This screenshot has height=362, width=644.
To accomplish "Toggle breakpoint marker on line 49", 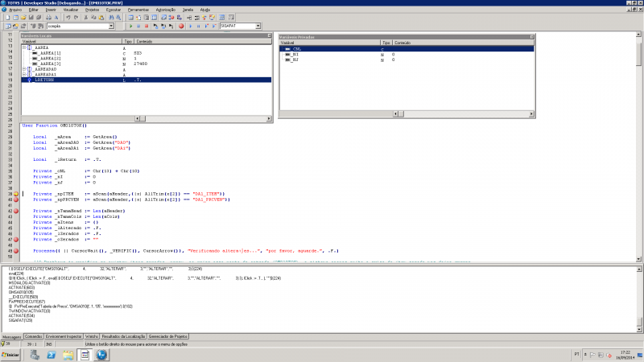I will point(16,251).
